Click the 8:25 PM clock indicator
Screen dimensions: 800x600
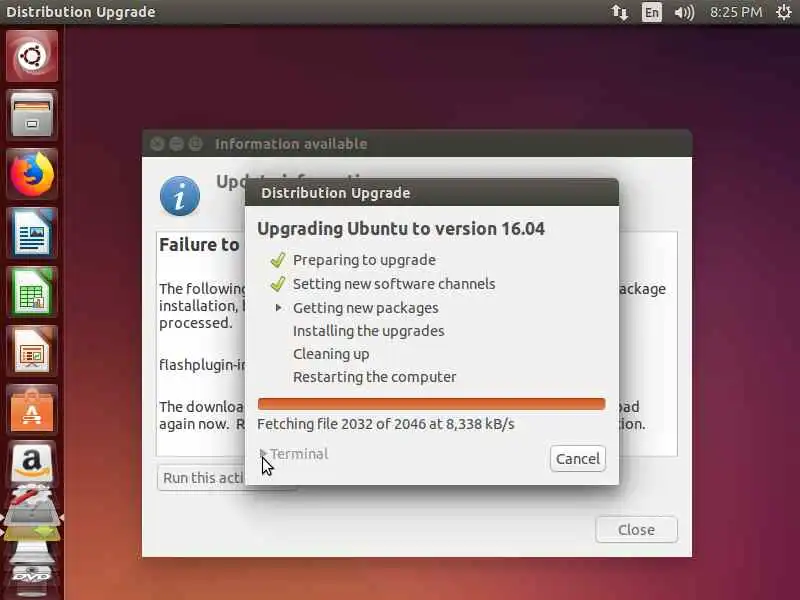pyautogui.click(x=736, y=12)
